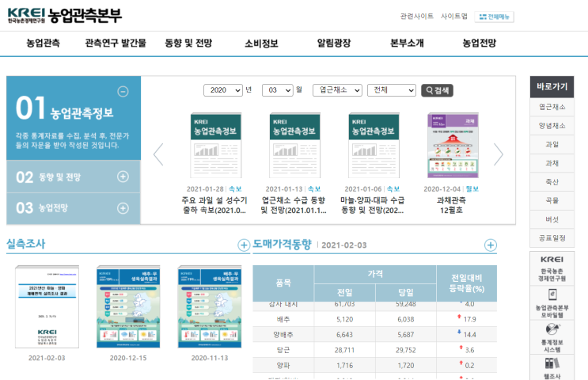This screenshot has width=588, height=380.
Task: Open the year dropdown showing 2020
Action: click(x=223, y=90)
